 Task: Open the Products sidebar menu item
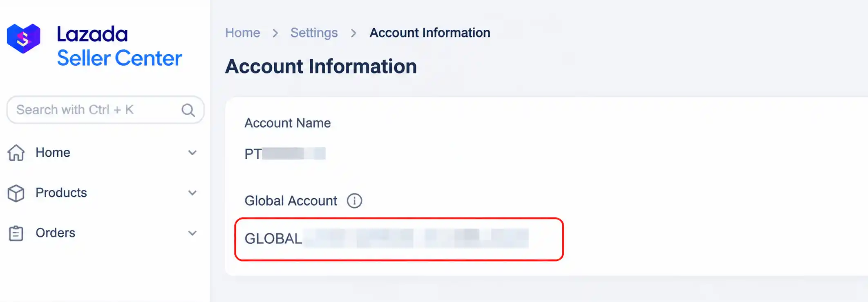102,193
